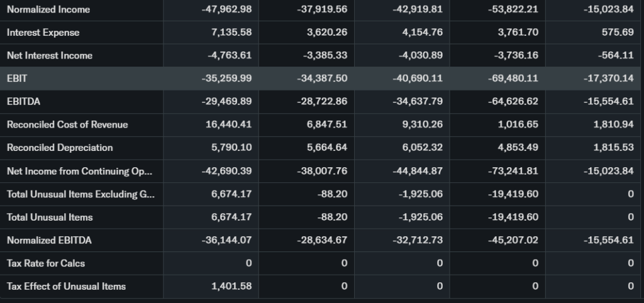Select the Reconciled Cost of Revenue label
644x303 pixels.
point(67,124)
